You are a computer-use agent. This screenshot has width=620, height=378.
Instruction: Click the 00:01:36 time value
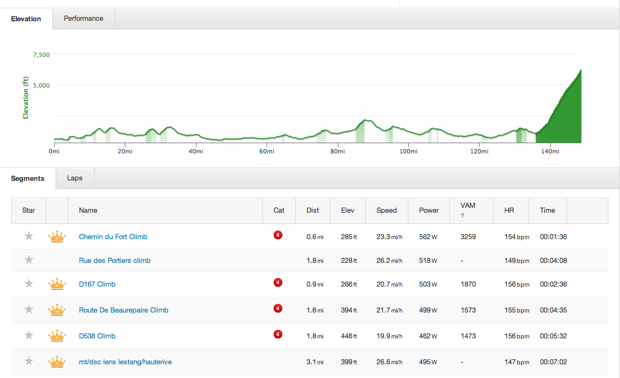553,237
